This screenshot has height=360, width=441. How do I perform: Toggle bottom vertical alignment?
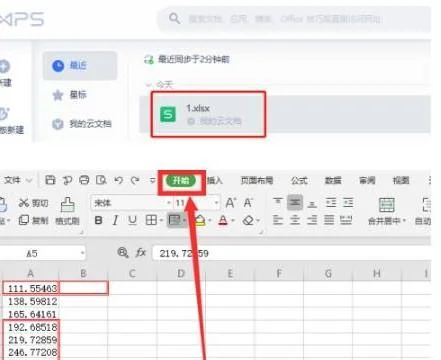coord(312,203)
